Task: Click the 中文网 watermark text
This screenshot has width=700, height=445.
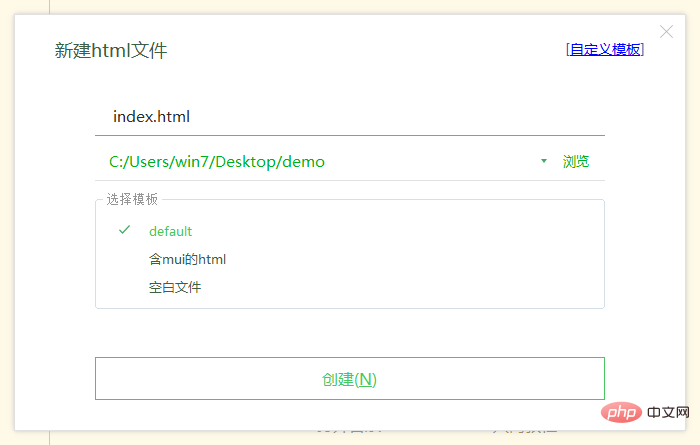Action: [x=668, y=412]
